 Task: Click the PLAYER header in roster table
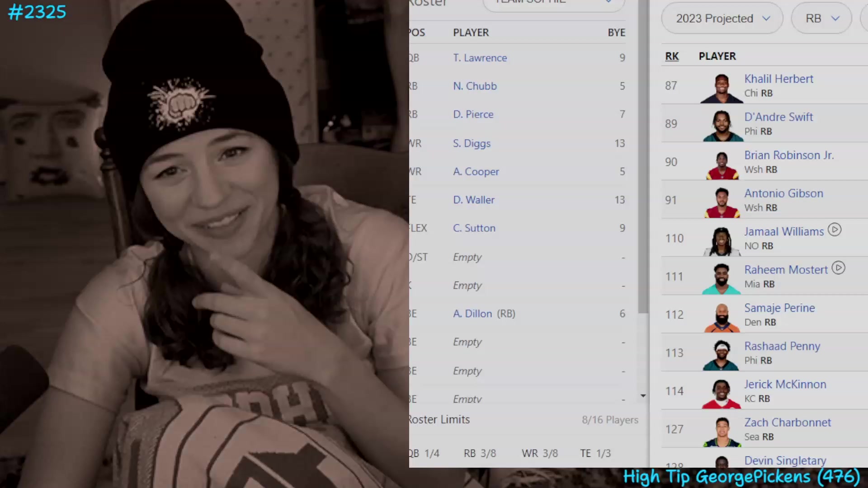471,33
